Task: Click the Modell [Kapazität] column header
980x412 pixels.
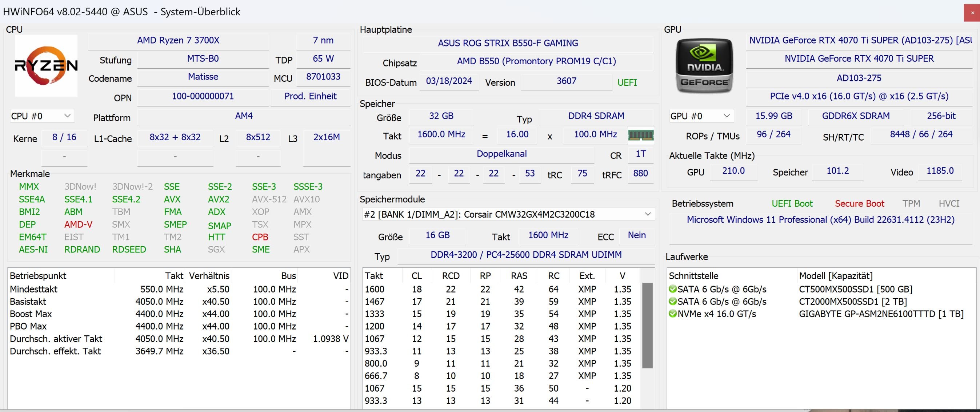Action: click(835, 276)
